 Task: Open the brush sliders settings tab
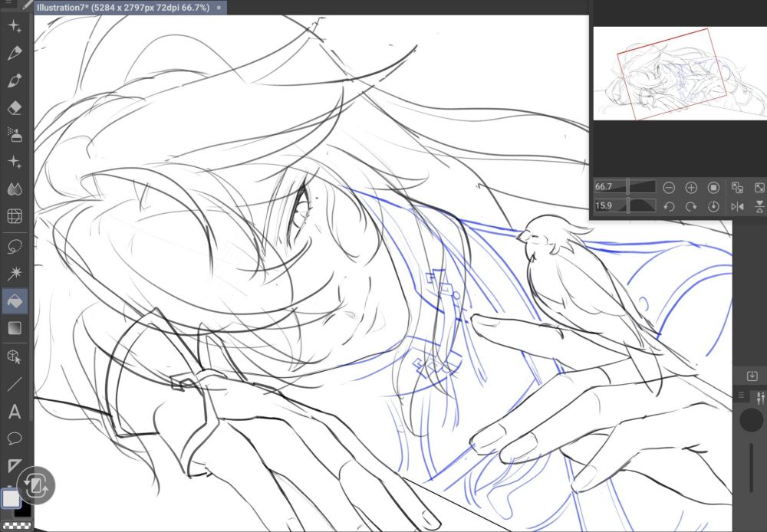tap(760, 397)
